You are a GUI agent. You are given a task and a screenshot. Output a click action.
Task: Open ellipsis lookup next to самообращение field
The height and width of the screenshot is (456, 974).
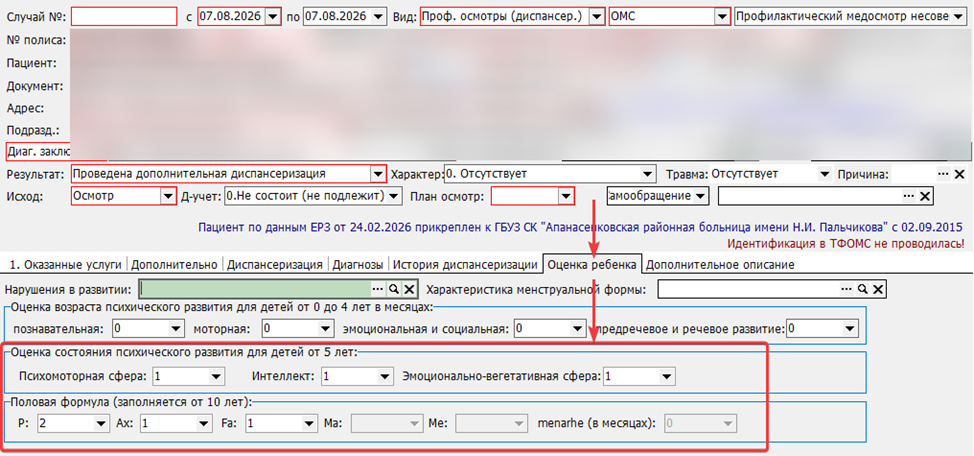click(909, 196)
